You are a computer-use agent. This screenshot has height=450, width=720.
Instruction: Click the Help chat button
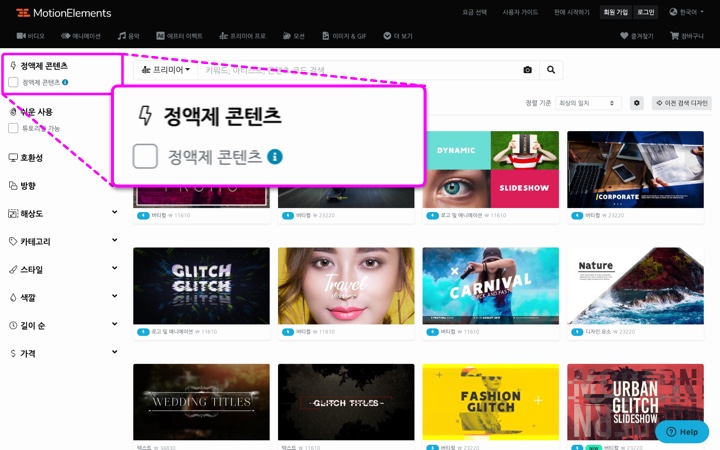pos(682,432)
